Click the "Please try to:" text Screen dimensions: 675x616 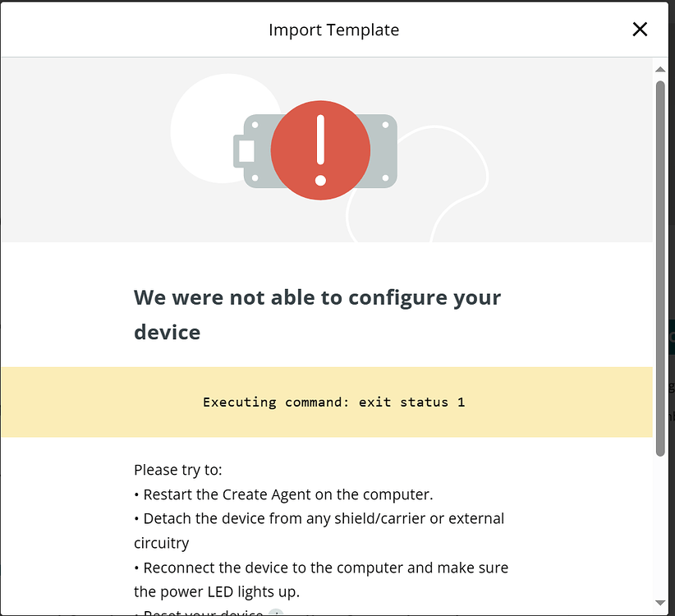(178, 470)
